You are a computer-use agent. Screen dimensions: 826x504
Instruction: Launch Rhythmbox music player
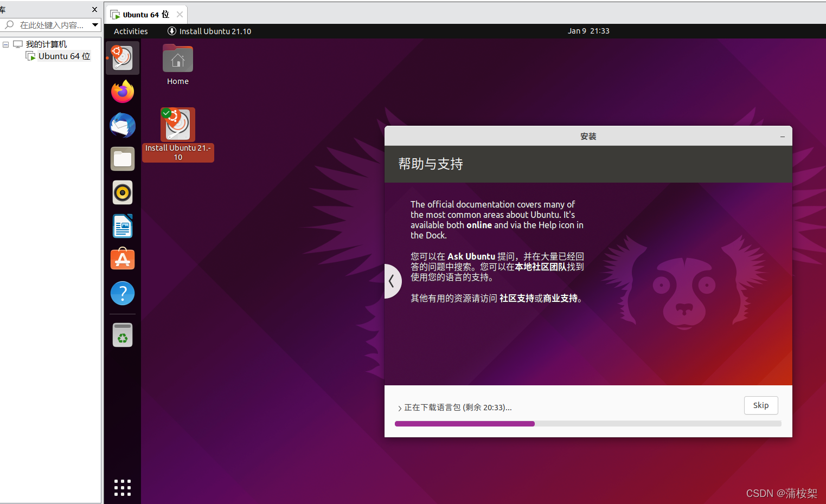coord(123,192)
